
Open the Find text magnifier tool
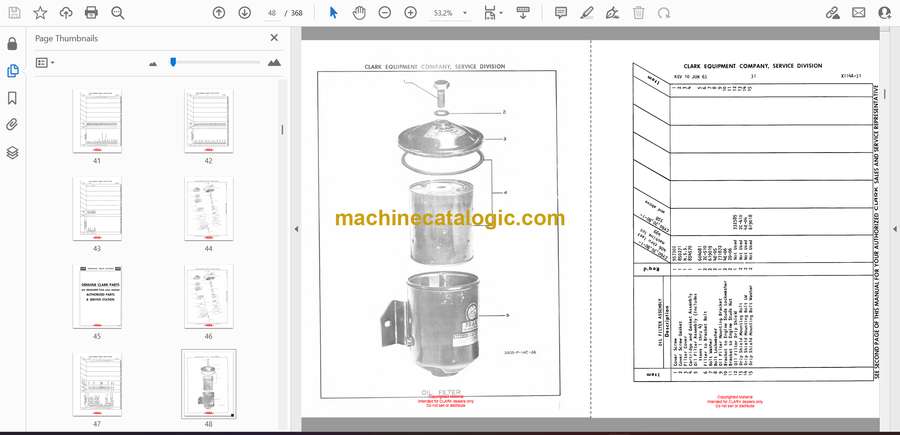(x=118, y=13)
